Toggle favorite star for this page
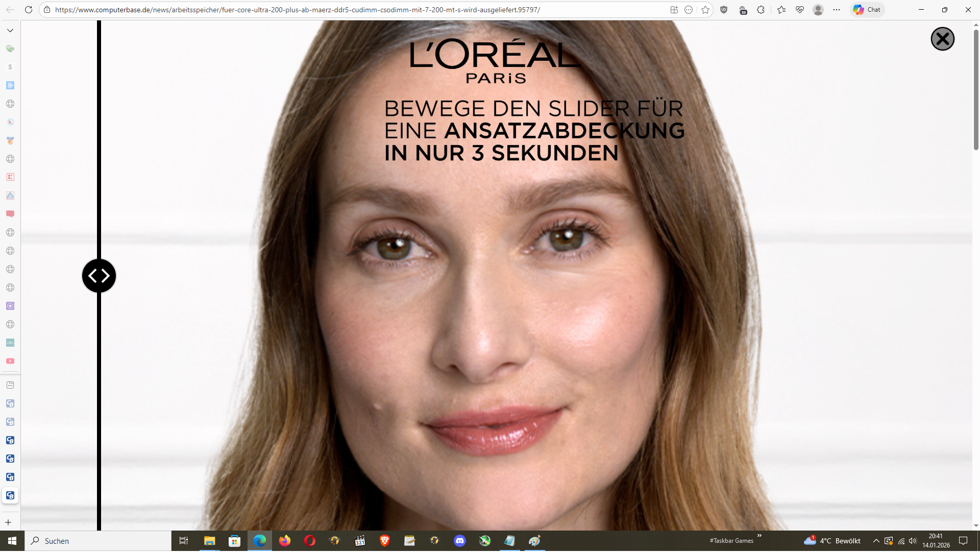The height and width of the screenshot is (552, 980). [x=706, y=10]
